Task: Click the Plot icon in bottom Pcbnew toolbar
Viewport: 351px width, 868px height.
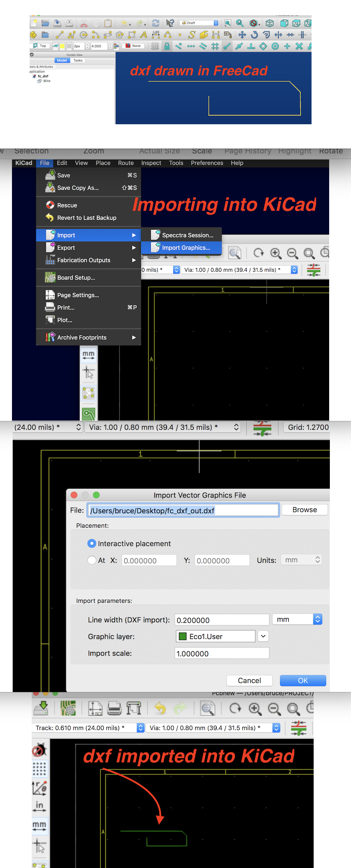Action: (134, 708)
